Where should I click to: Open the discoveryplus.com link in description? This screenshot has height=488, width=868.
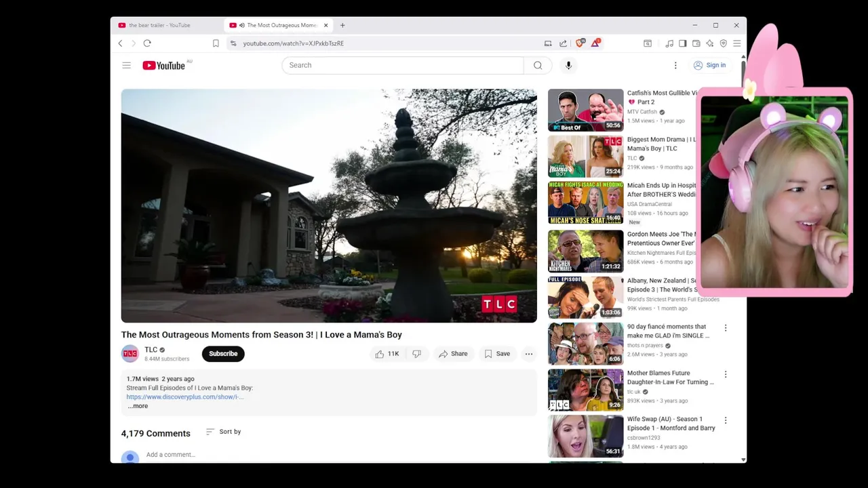tap(184, 397)
